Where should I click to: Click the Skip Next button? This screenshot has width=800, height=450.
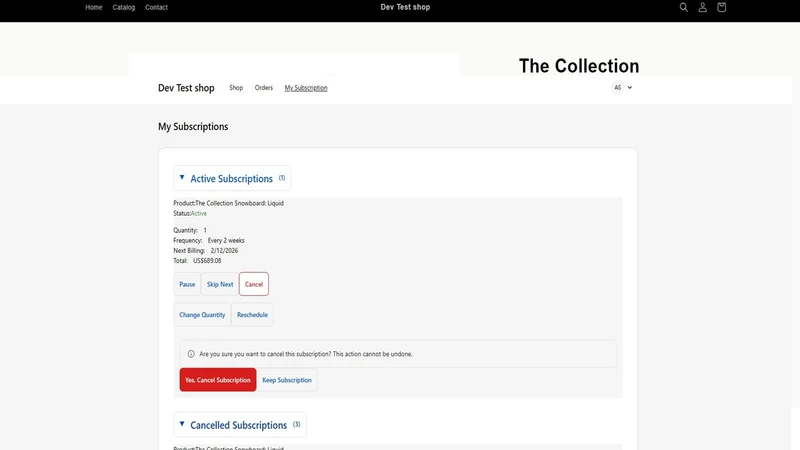tap(220, 284)
